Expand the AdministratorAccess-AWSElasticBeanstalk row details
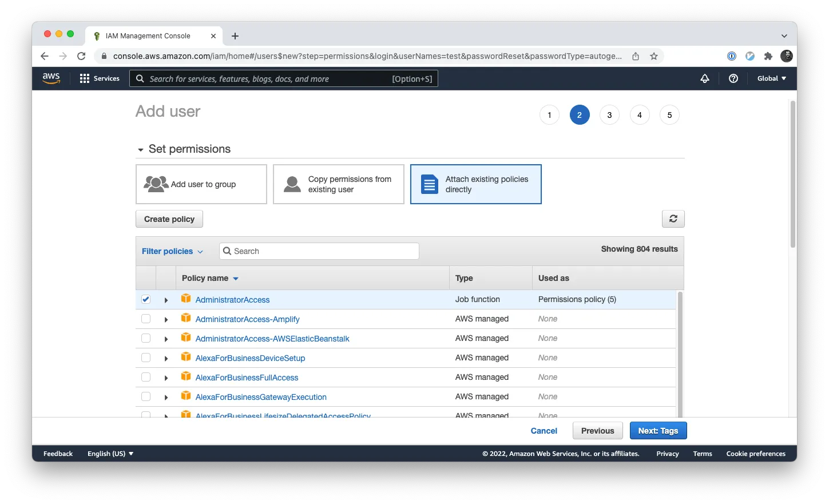This screenshot has width=829, height=504. click(166, 339)
